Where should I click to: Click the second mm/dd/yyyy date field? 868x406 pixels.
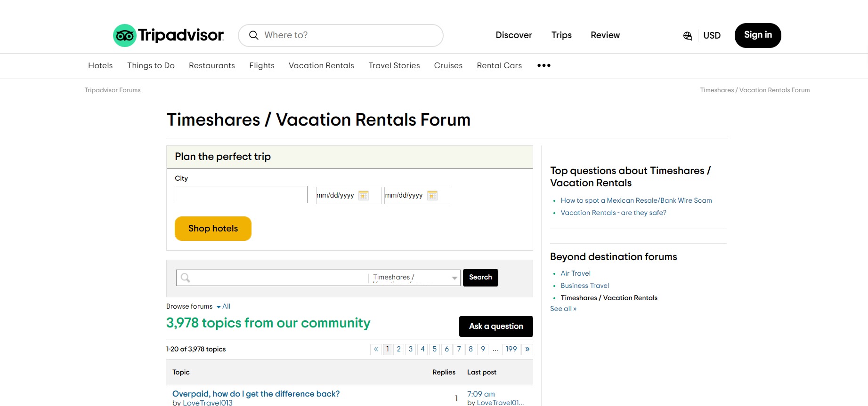point(417,195)
